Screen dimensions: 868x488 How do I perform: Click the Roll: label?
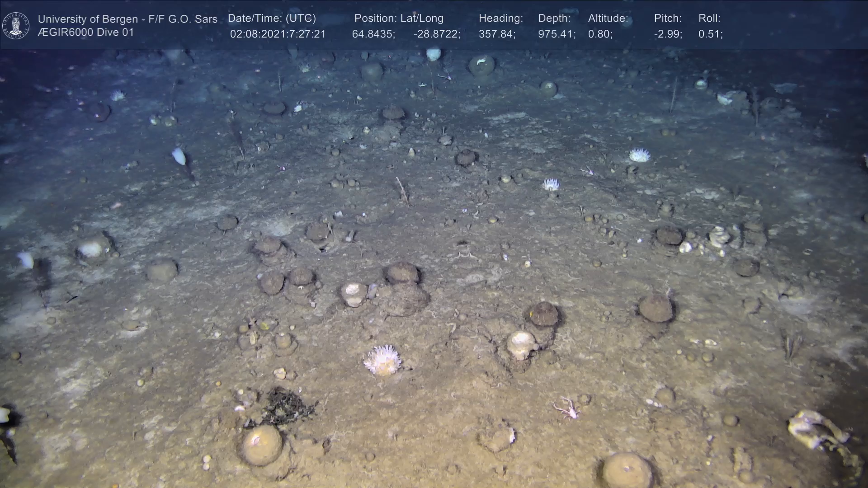(x=709, y=19)
